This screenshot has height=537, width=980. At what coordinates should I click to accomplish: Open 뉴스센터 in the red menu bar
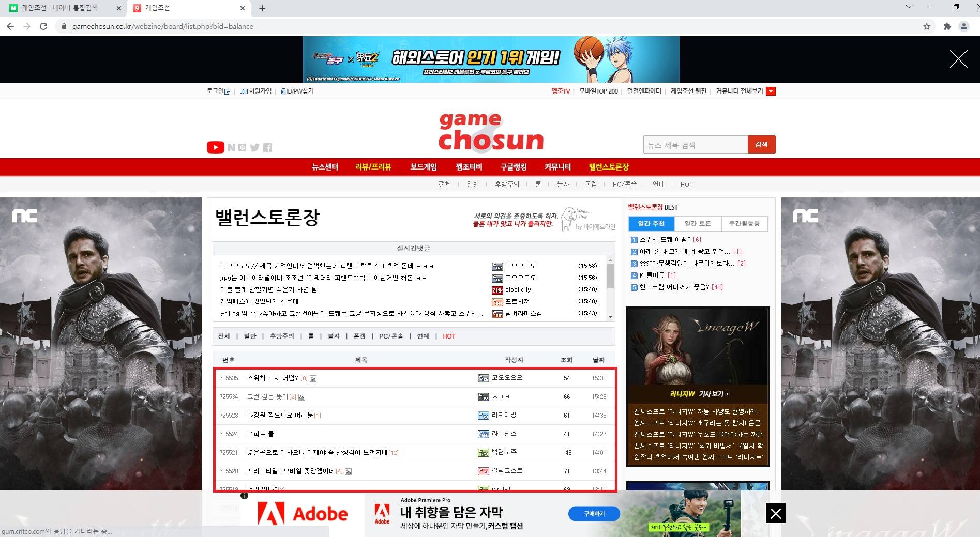325,167
